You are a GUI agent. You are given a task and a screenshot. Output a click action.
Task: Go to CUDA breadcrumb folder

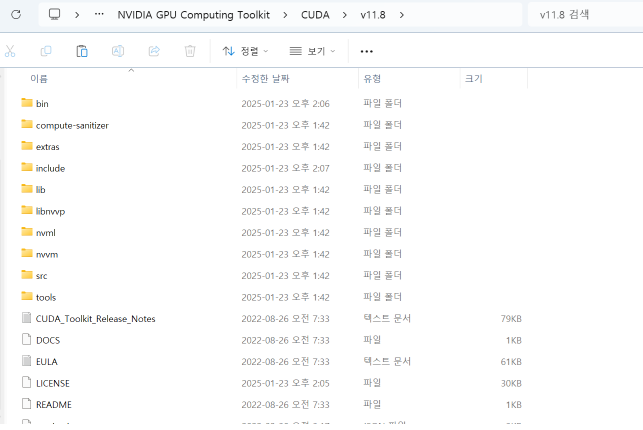click(x=315, y=15)
